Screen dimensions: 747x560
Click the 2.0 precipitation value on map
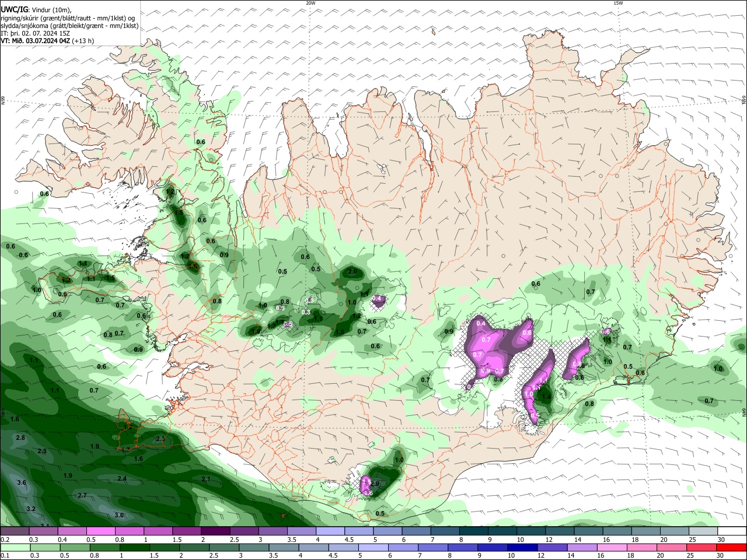352,272
